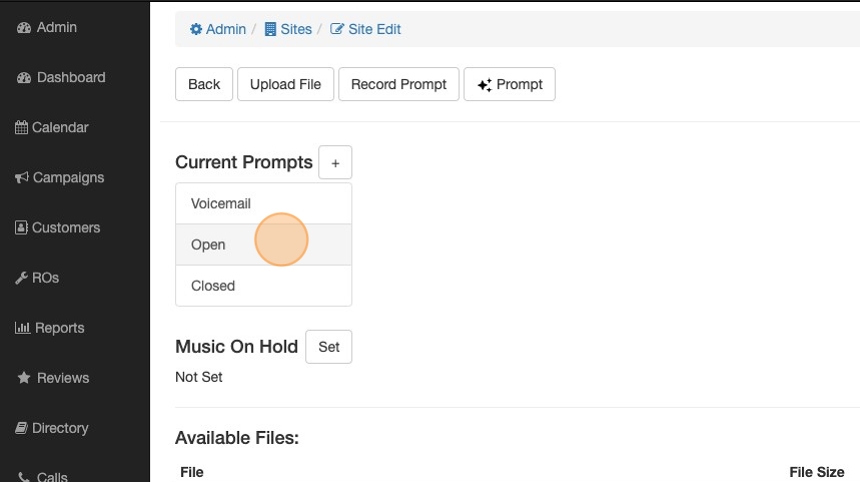Click the ROs wrench icon
860x482 pixels.
tap(22, 278)
